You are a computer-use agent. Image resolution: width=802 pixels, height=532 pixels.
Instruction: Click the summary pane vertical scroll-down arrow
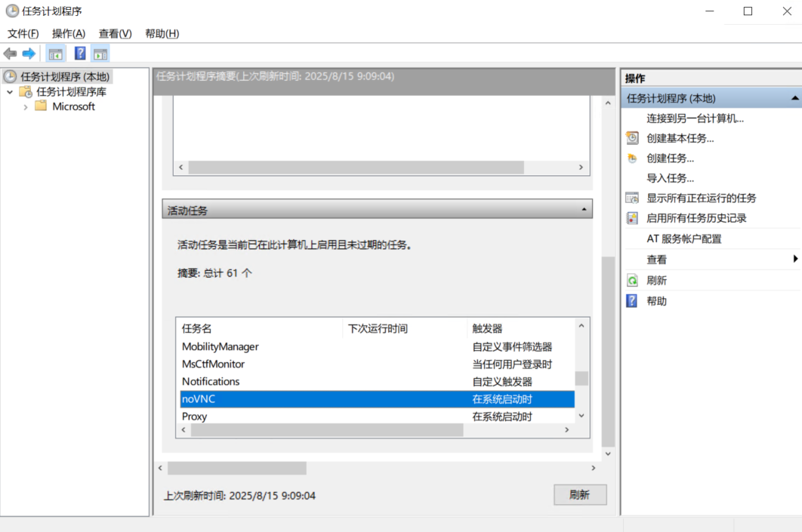[x=608, y=454]
